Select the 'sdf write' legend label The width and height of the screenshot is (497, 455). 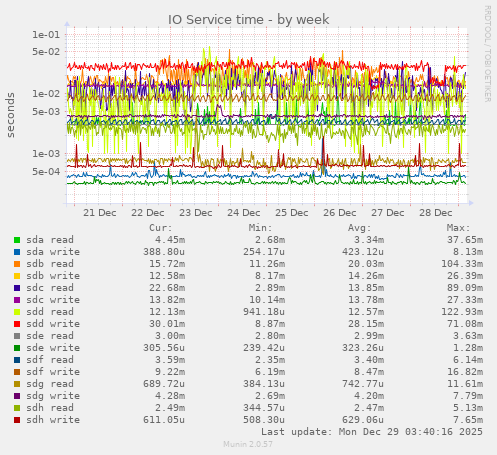[53, 372]
